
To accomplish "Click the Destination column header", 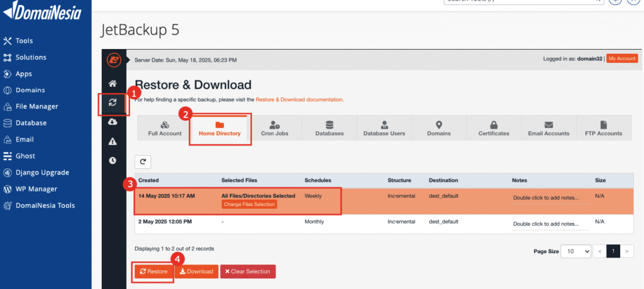I will [443, 181].
